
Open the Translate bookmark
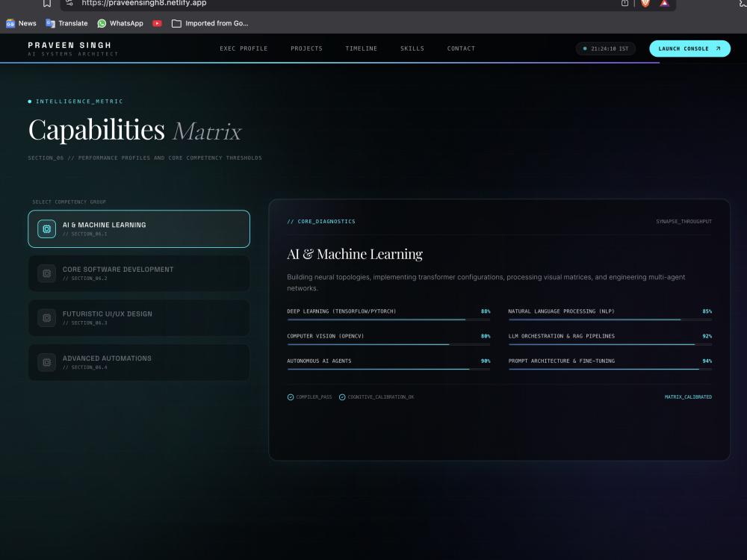pyautogui.click(x=66, y=23)
